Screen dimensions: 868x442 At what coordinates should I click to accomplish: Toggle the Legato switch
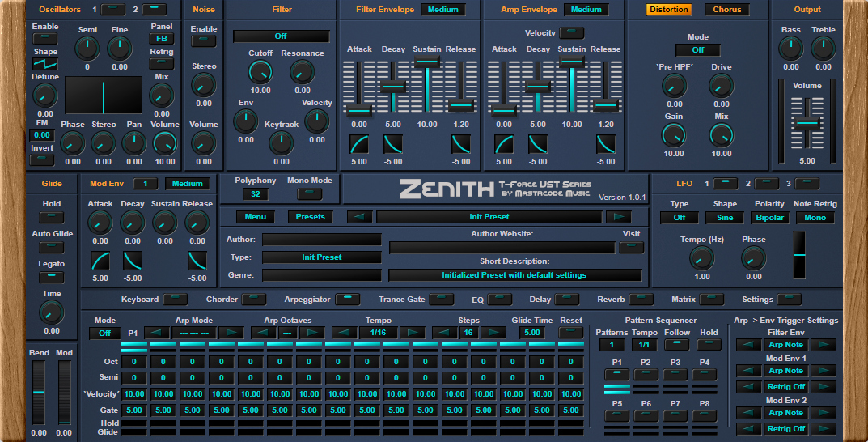coord(52,276)
